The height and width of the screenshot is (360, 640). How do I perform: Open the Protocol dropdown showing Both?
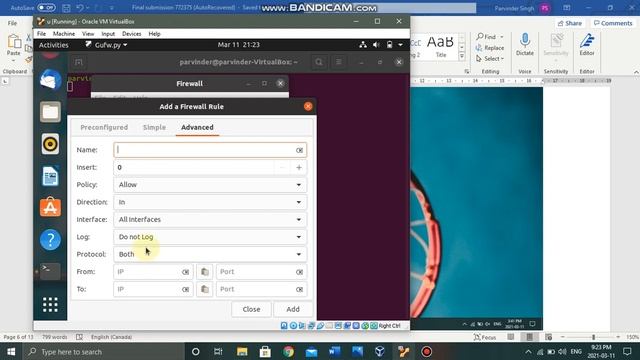click(x=210, y=254)
